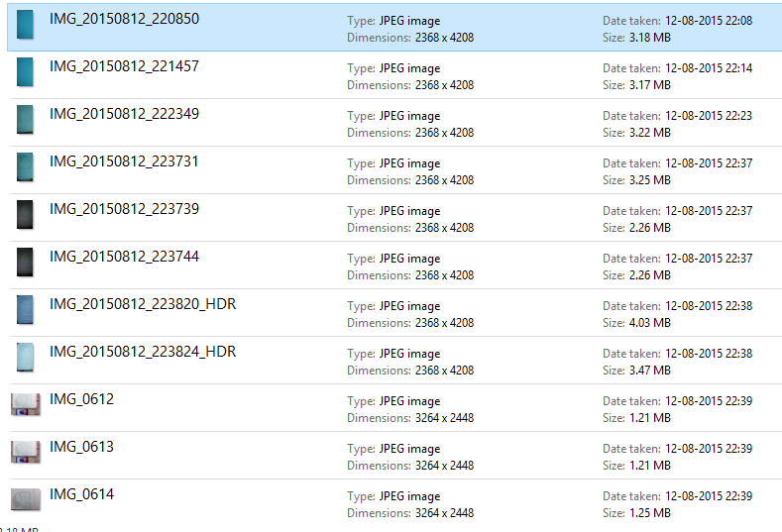
Task: Select thumbnail icon of IMG_0612
Action: click(25, 404)
